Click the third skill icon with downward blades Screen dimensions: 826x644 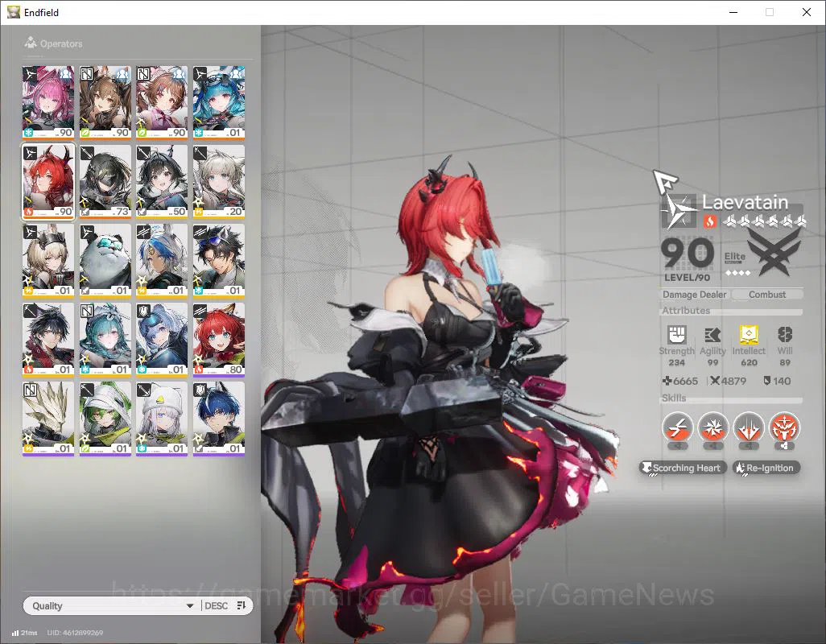point(749,427)
